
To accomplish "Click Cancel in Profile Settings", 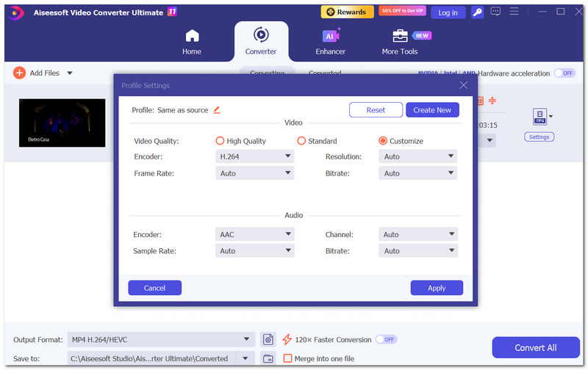I will (x=155, y=288).
